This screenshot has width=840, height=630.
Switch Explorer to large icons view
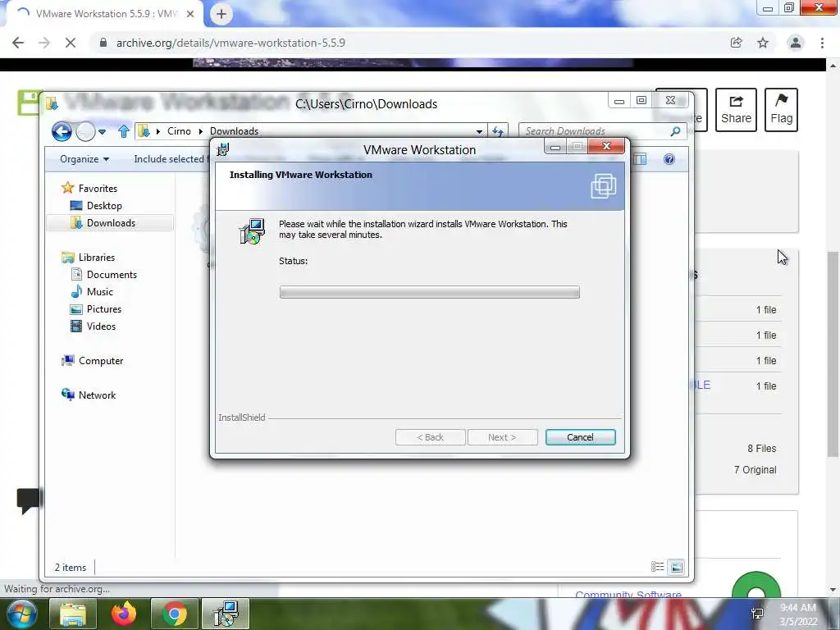677,567
